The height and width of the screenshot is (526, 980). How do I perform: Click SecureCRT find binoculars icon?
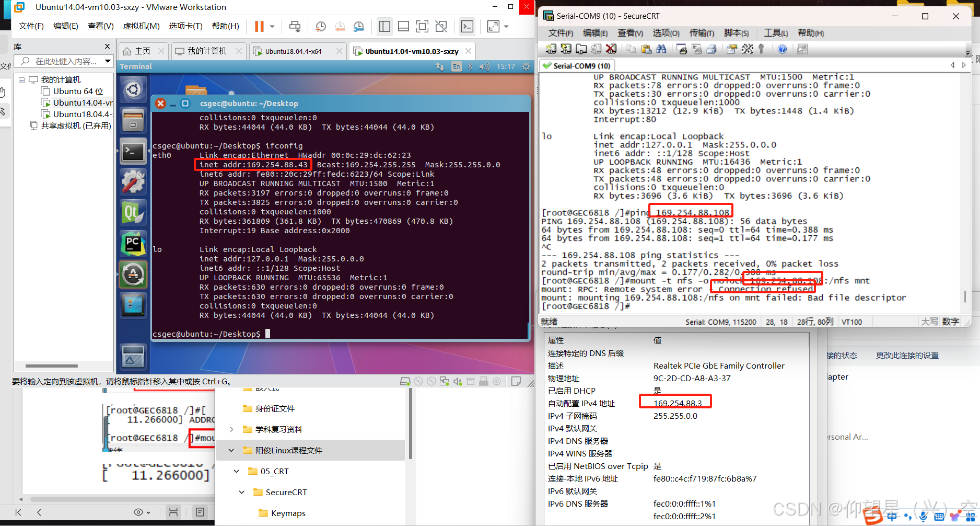tap(661, 49)
